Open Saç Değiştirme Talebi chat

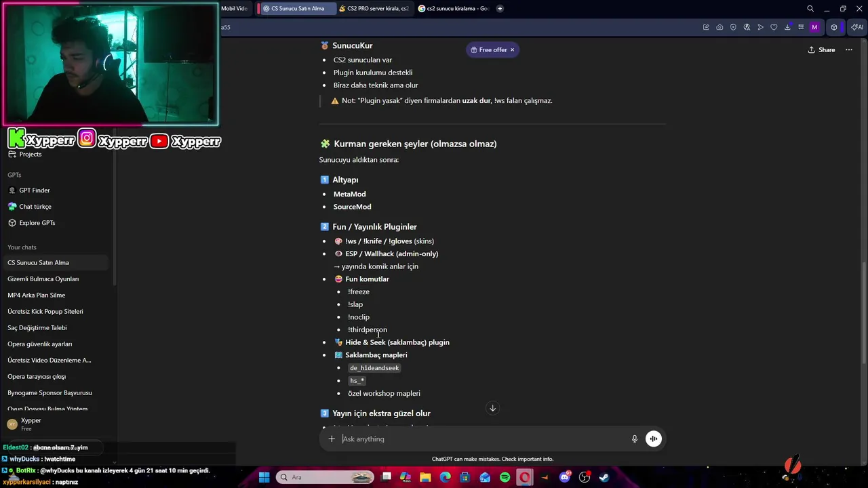(56, 327)
